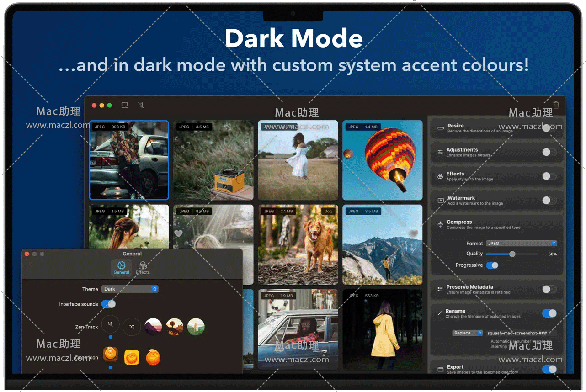The width and height of the screenshot is (586, 392).
Task: Select the hot air balloon thumbnail
Action: coord(383,160)
